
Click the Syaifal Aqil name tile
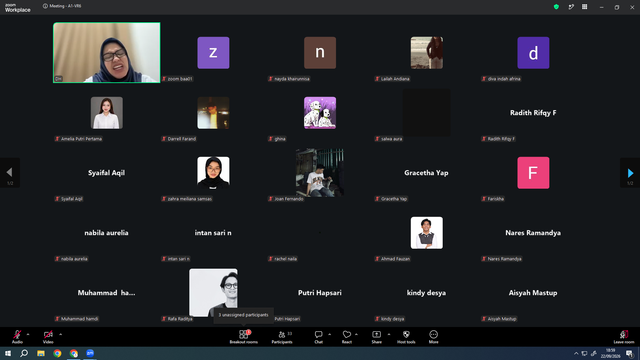[x=107, y=173]
